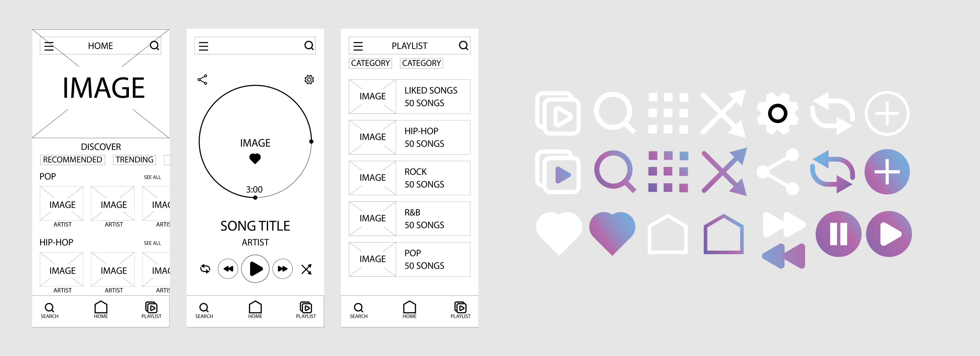Screen dimensions: 980x356
Task: Click the rewind button in player controls
Action: click(x=227, y=269)
